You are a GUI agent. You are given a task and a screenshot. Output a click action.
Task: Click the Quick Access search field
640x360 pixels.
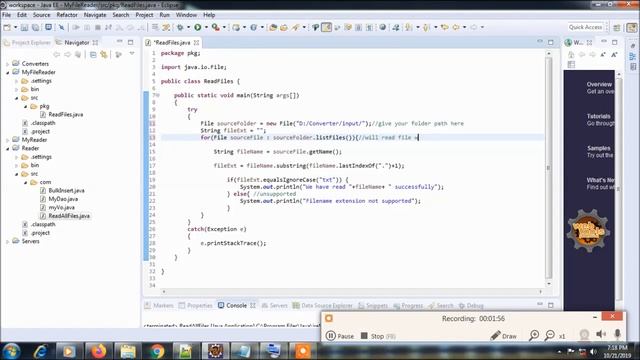[586, 27]
